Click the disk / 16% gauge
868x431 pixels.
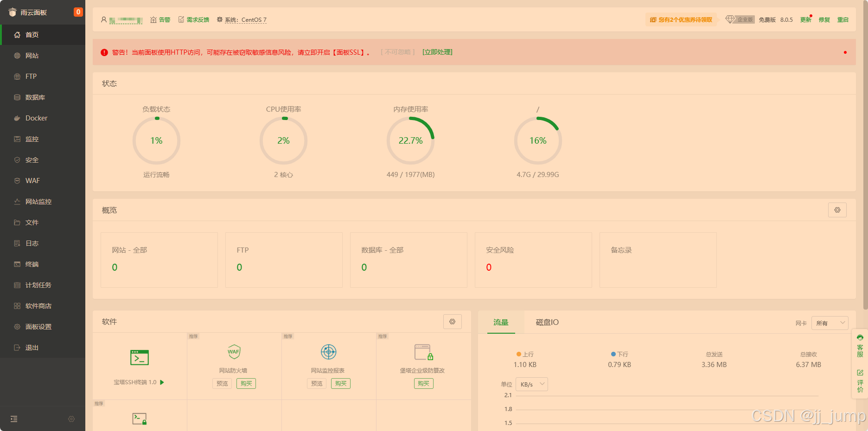tap(538, 140)
